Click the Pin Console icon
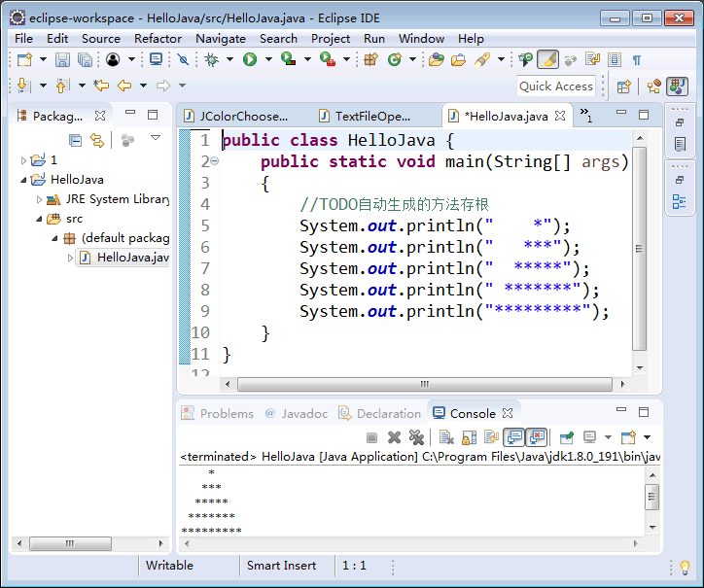The image size is (704, 588). 564,438
